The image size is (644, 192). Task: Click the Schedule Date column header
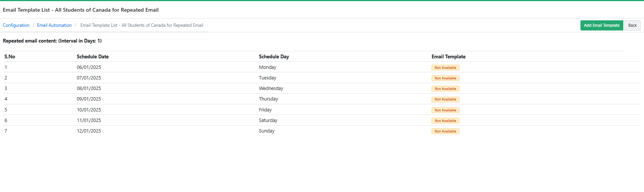pyautogui.click(x=92, y=57)
